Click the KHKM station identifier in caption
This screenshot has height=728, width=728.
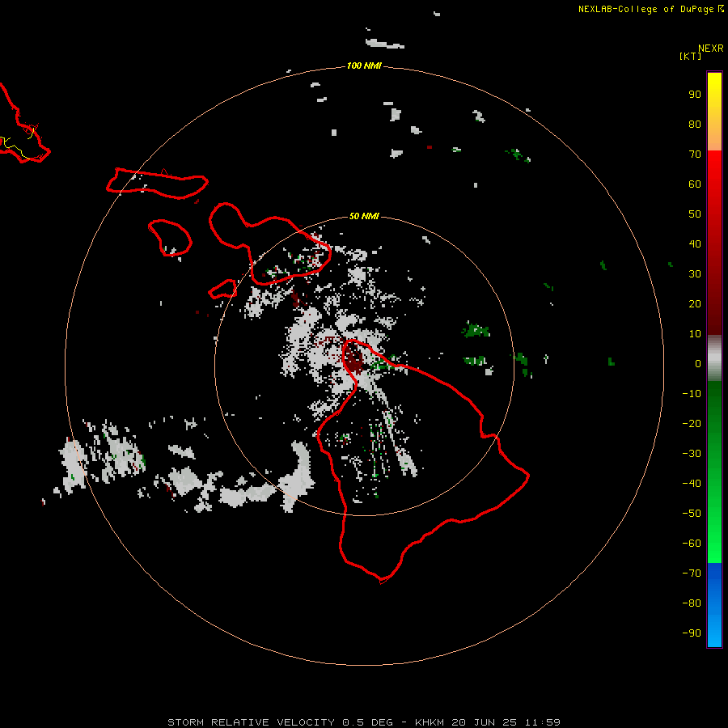(x=430, y=722)
